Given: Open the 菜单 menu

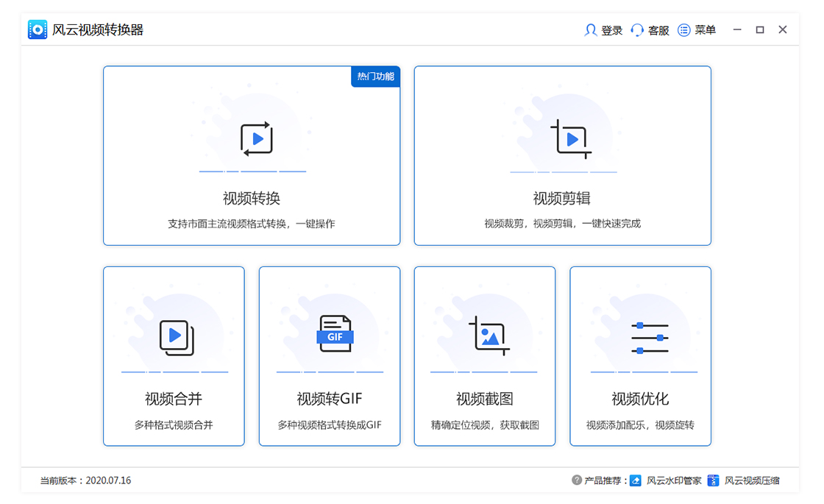Looking at the screenshot, I should coord(706,30).
